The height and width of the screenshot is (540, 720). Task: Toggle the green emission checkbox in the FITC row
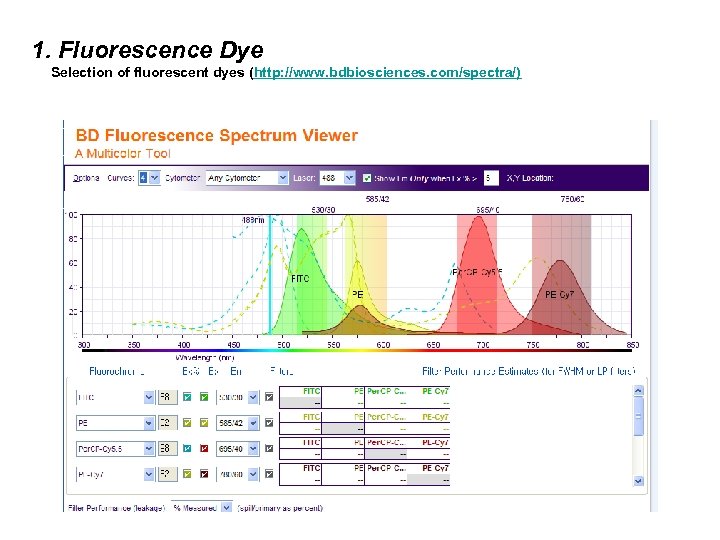[x=204, y=397]
